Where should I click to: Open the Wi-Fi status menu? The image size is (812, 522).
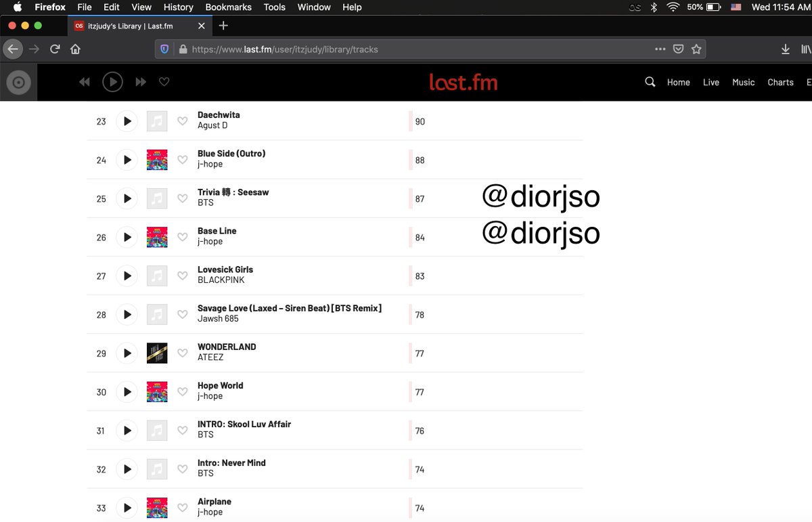click(x=673, y=7)
